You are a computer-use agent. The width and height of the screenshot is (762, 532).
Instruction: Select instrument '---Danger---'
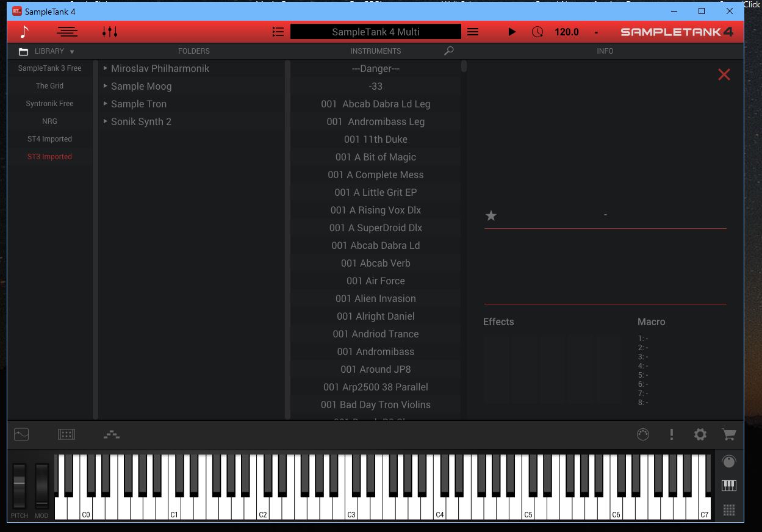(x=376, y=68)
